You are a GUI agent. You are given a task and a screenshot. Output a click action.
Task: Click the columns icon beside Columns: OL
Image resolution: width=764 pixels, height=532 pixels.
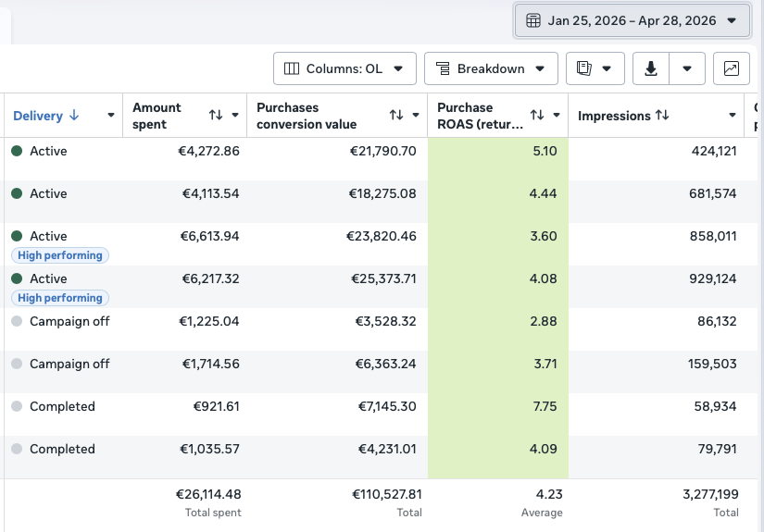(x=292, y=68)
